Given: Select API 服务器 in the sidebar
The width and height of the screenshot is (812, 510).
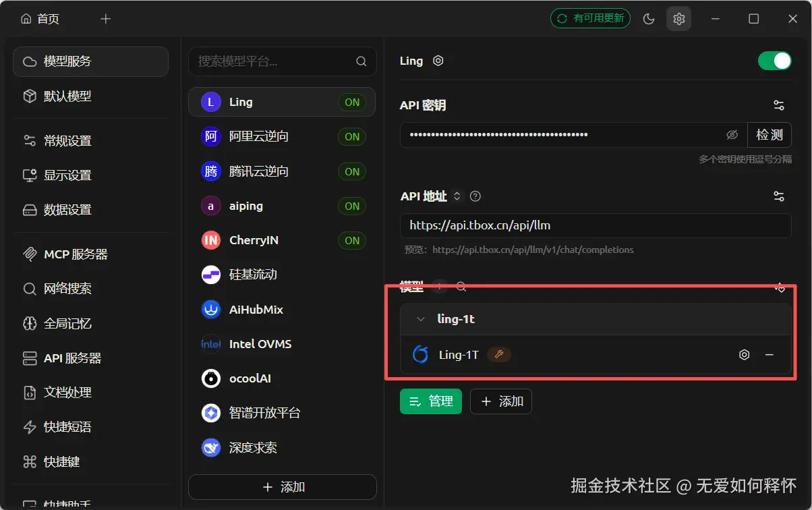Looking at the screenshot, I should 91,358.
